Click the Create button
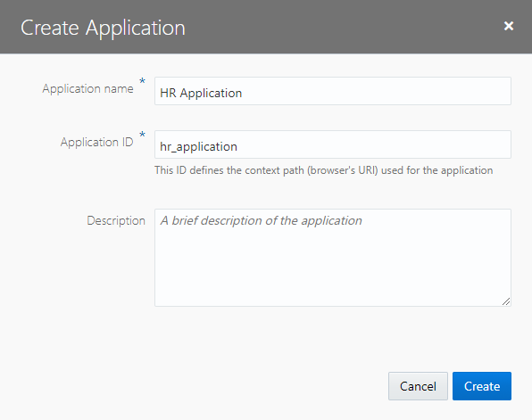532x420 pixels. (482, 386)
